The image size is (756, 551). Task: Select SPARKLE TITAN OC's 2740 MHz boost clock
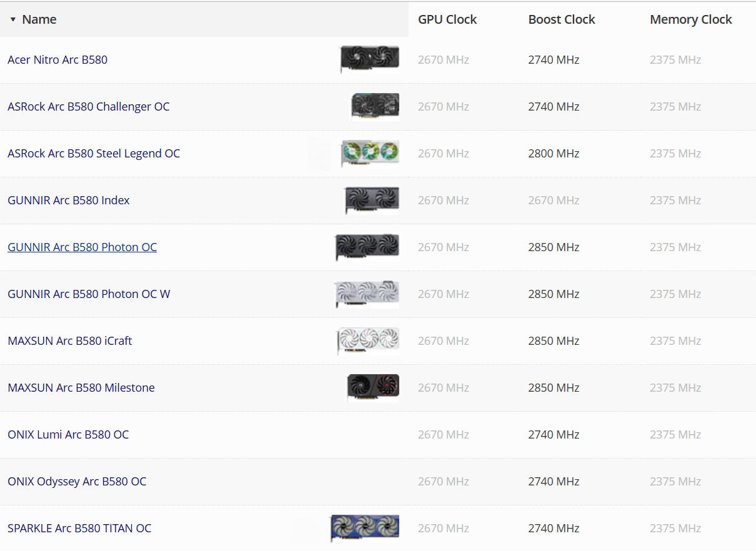(554, 529)
